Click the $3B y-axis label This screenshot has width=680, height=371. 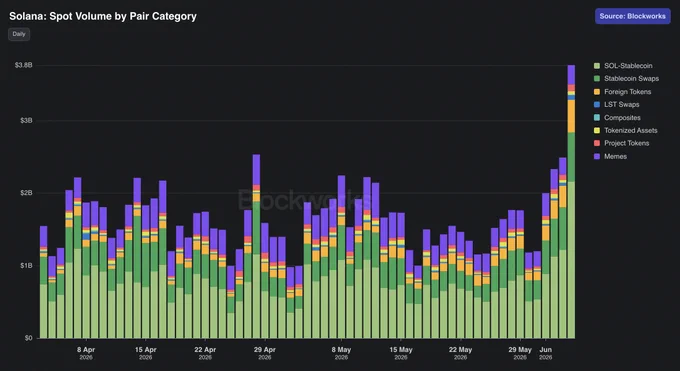click(x=26, y=120)
